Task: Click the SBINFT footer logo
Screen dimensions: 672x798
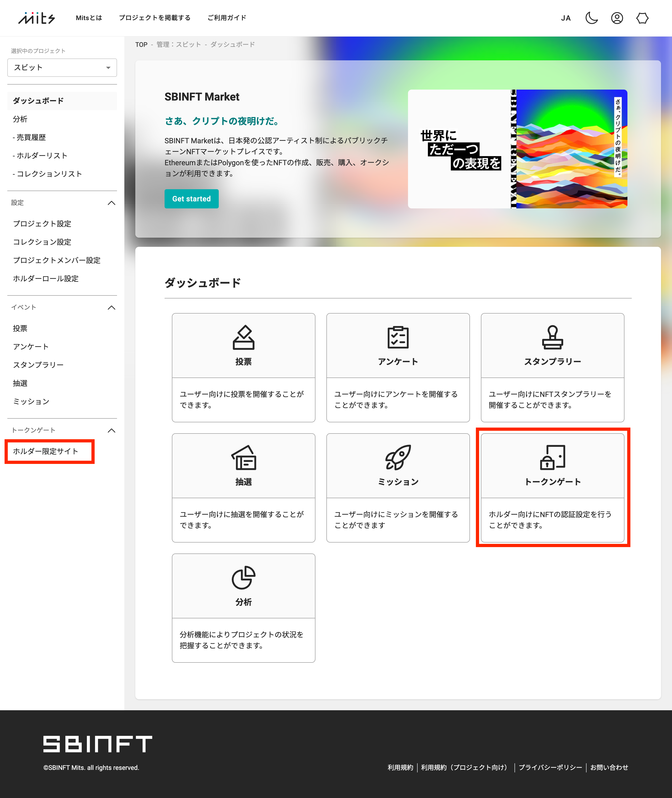Action: click(x=98, y=744)
